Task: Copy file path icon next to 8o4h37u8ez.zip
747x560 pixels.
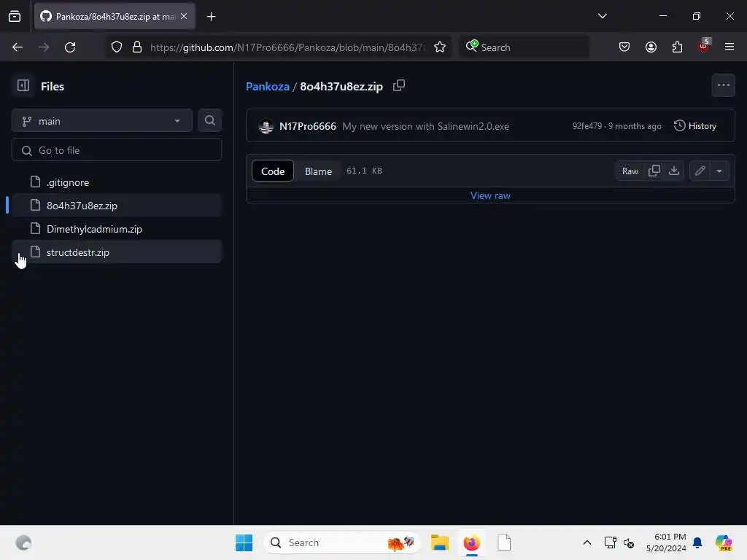Action: (399, 86)
